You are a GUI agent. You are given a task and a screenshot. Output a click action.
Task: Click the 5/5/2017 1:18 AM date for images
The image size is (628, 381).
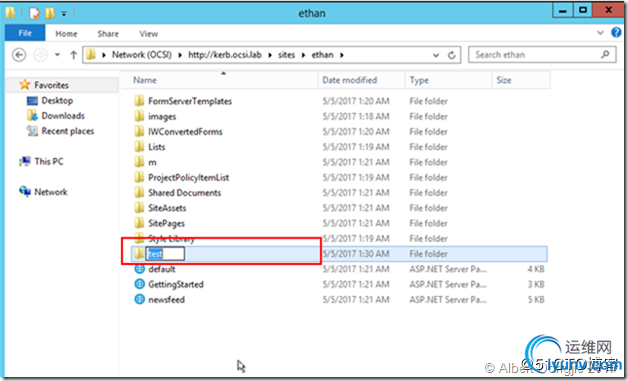pos(356,117)
